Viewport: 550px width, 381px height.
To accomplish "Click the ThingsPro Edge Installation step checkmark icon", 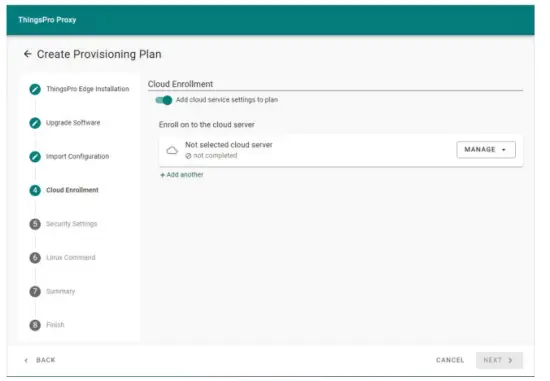I will [x=35, y=89].
